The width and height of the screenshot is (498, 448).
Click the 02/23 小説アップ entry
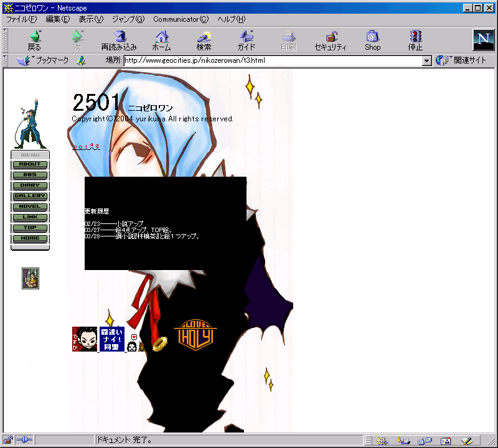click(114, 224)
